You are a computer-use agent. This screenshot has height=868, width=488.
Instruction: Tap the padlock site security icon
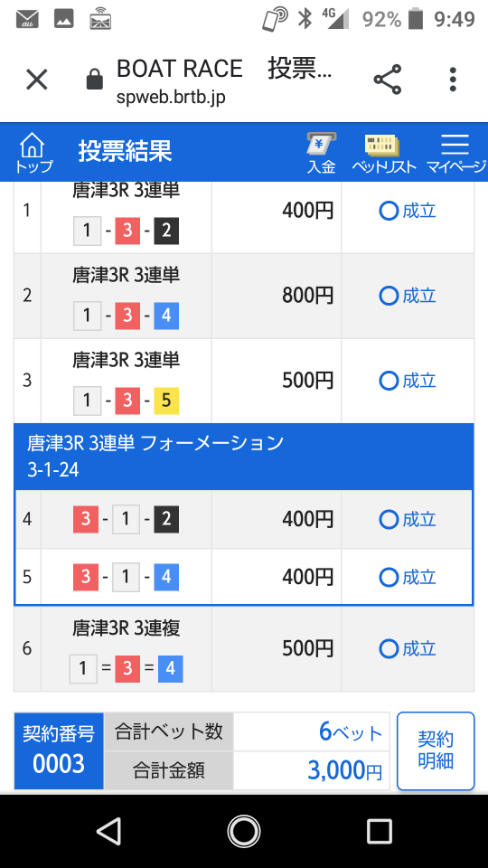(x=95, y=80)
